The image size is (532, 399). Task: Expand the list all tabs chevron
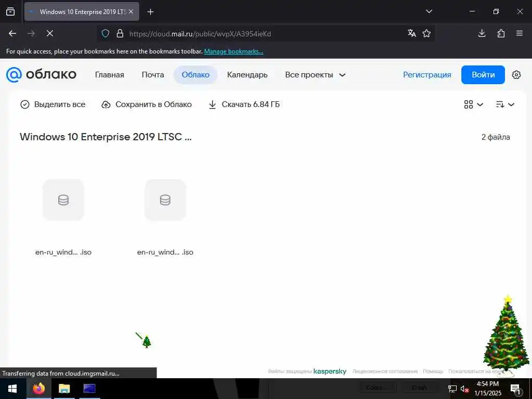pyautogui.click(x=429, y=11)
